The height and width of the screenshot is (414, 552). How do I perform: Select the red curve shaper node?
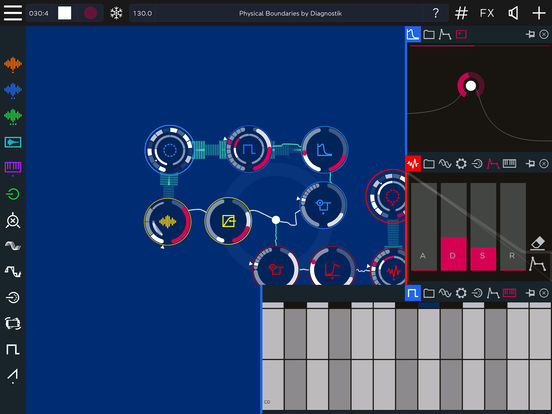(x=332, y=268)
